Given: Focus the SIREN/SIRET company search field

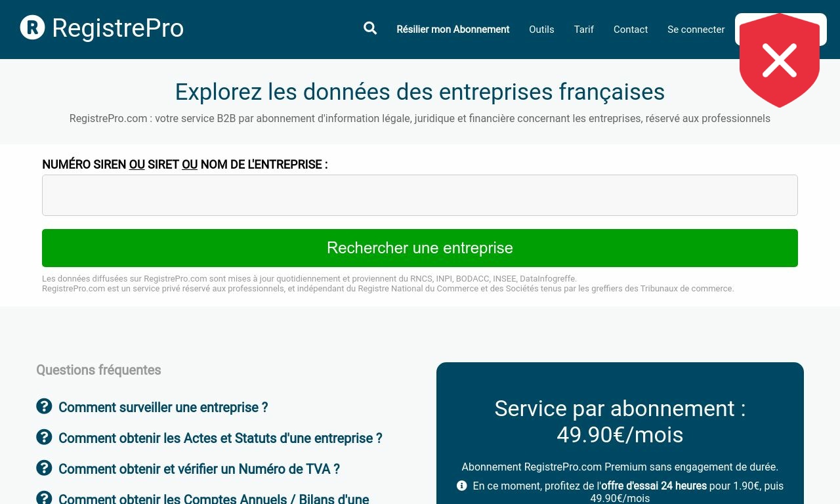Looking at the screenshot, I should [x=420, y=195].
